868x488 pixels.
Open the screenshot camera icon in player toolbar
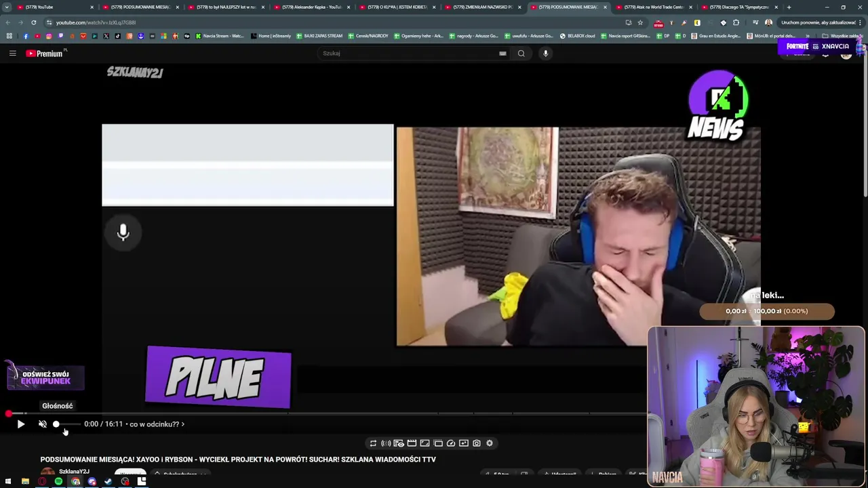click(x=477, y=443)
